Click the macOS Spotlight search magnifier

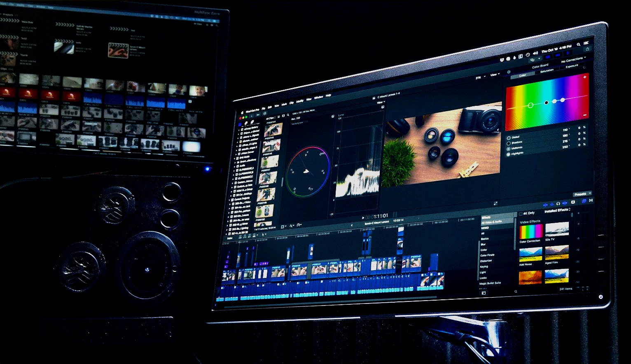[x=578, y=44]
